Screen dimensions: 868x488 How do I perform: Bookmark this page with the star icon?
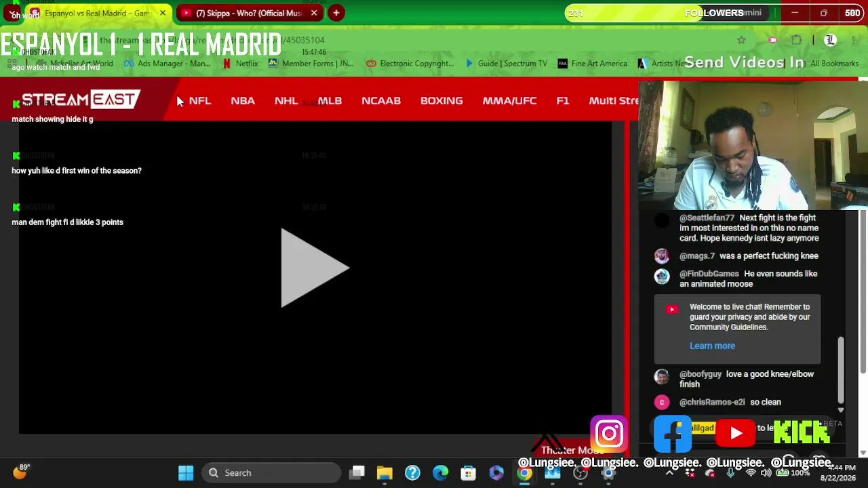tap(741, 40)
